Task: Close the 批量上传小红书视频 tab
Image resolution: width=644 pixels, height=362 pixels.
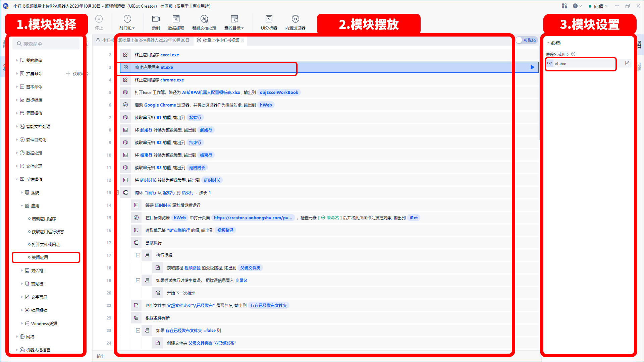Action: tap(243, 40)
